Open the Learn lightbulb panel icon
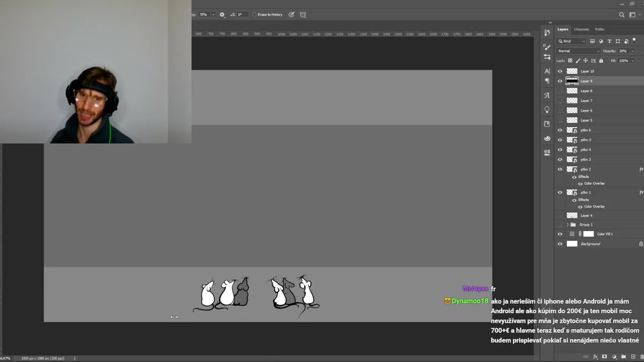Viewport: 644px width, 362px height. 547,110
